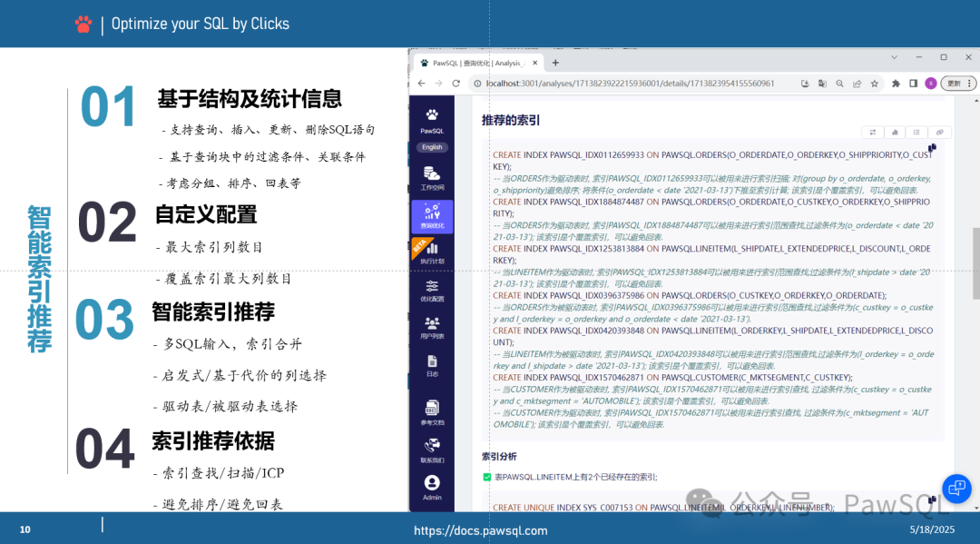Click the 智能索引推荐 heading beside 03
Screen dimensions: 980x544
click(x=213, y=312)
